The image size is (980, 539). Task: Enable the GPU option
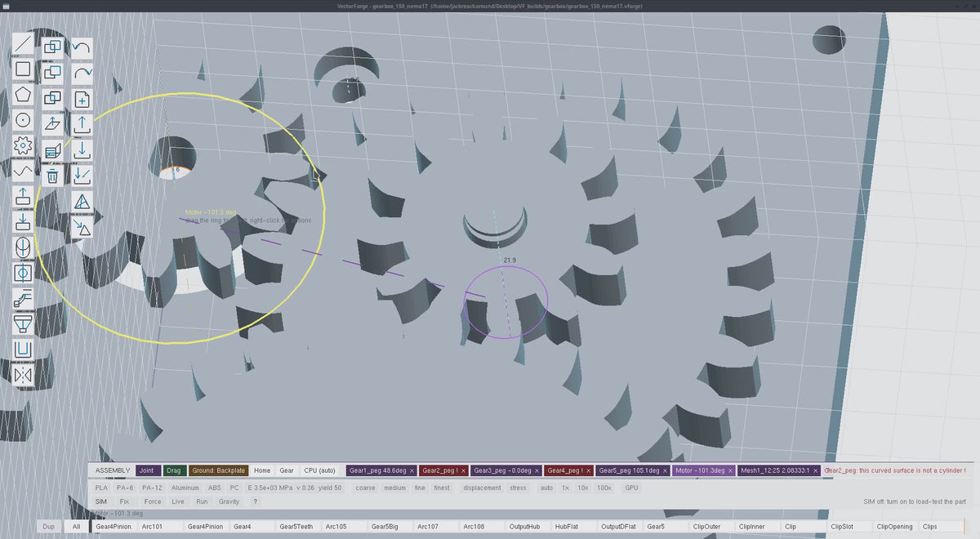pyautogui.click(x=631, y=488)
